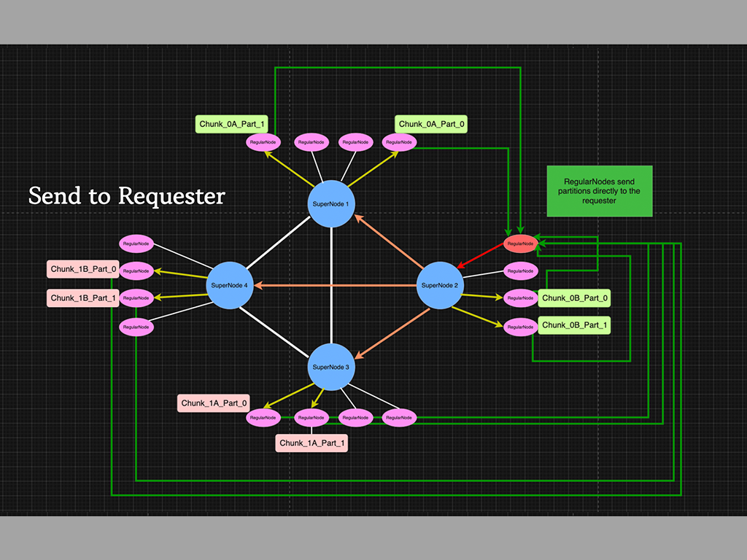Click the Chunk_1A_Part_1 label
Screen dimensions: 747x560
pos(311,443)
